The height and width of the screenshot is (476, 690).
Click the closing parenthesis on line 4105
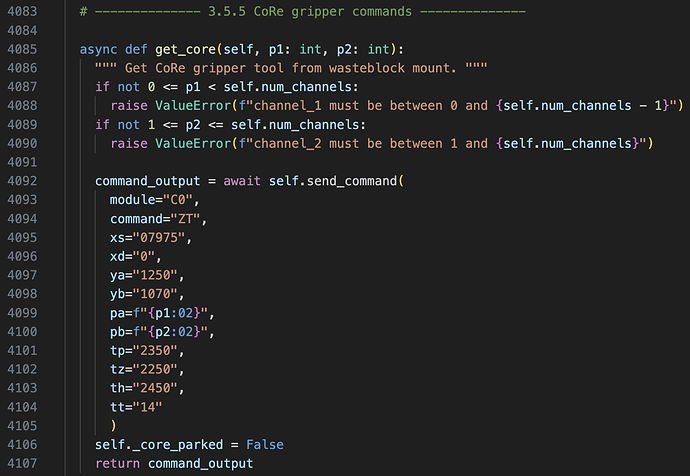pyautogui.click(x=114, y=425)
